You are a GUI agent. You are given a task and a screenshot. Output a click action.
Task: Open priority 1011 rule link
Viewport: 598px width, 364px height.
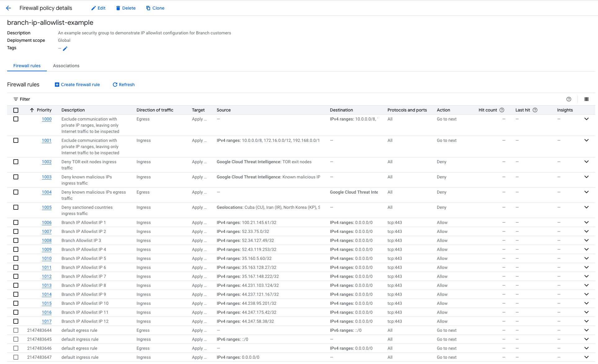pos(47,267)
